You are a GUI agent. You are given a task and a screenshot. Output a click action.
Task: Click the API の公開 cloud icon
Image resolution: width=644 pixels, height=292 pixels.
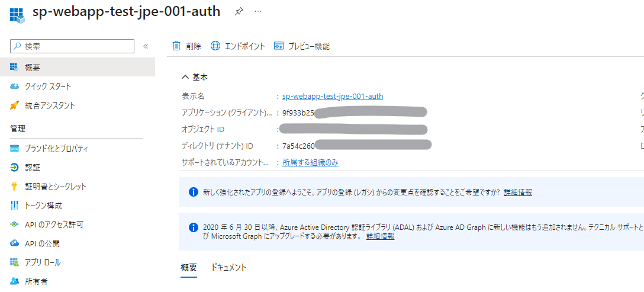point(14,243)
